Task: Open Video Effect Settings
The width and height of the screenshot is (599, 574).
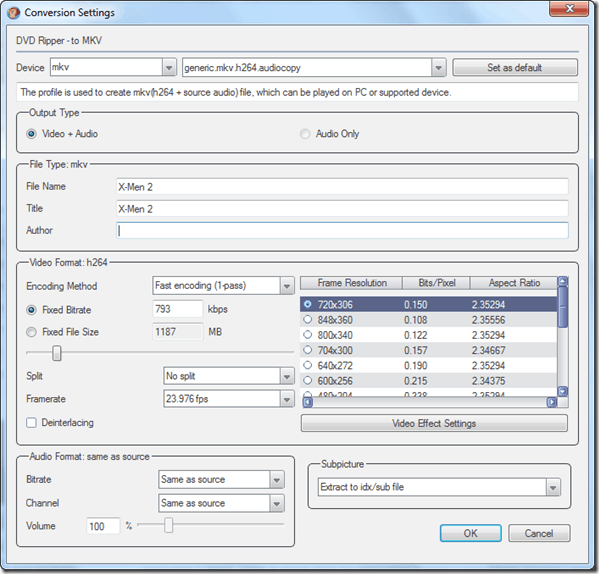Action: [434, 424]
